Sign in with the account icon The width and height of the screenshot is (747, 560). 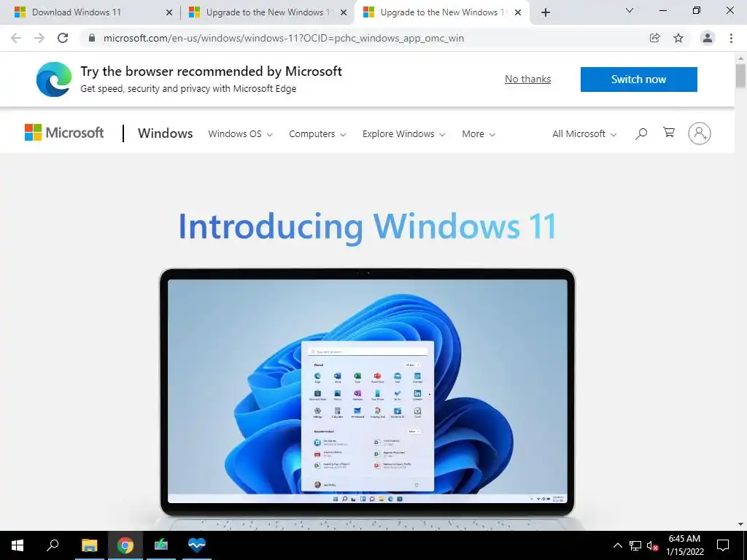click(700, 133)
